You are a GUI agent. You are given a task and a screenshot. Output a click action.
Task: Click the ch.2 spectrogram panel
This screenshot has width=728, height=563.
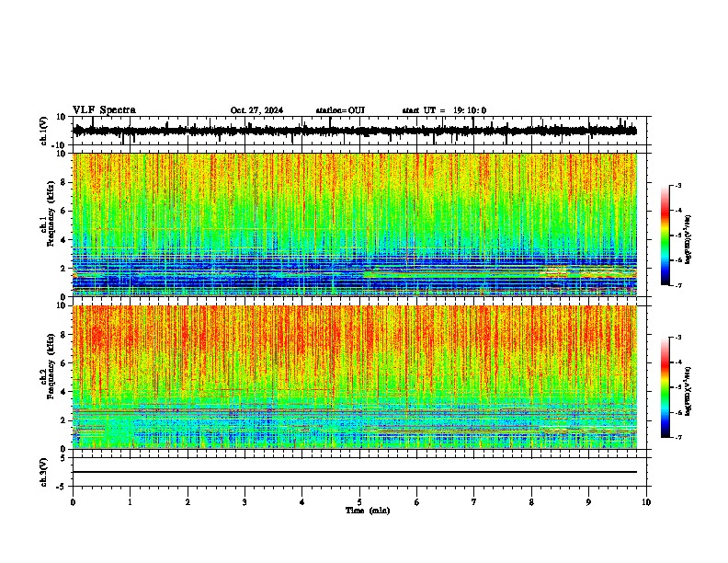(355, 377)
